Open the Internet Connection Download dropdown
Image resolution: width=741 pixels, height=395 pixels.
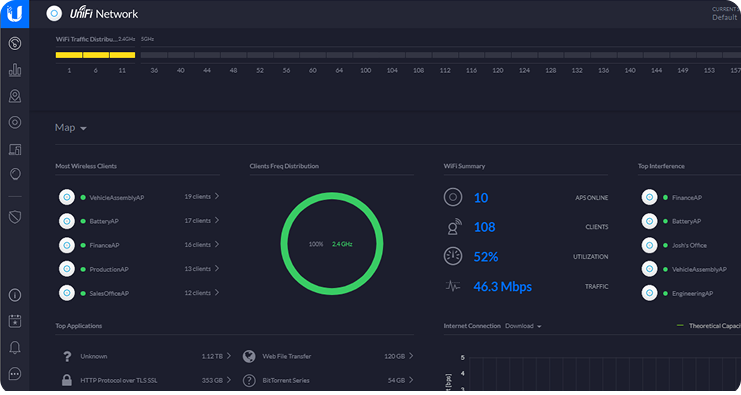point(523,326)
